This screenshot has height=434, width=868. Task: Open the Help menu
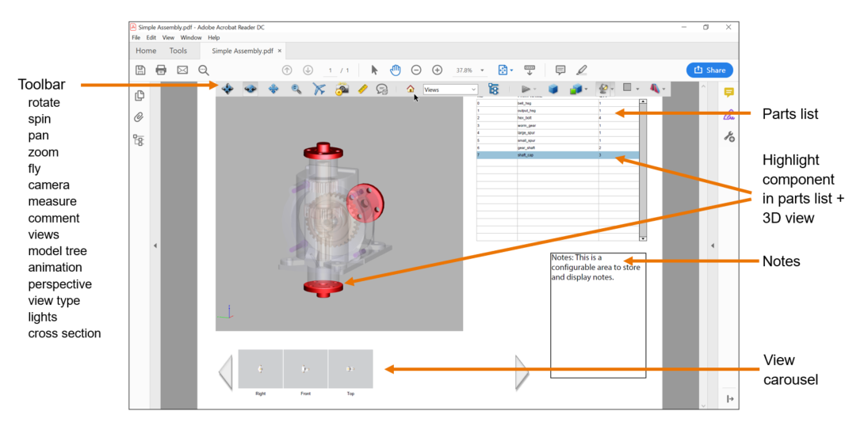pos(214,37)
